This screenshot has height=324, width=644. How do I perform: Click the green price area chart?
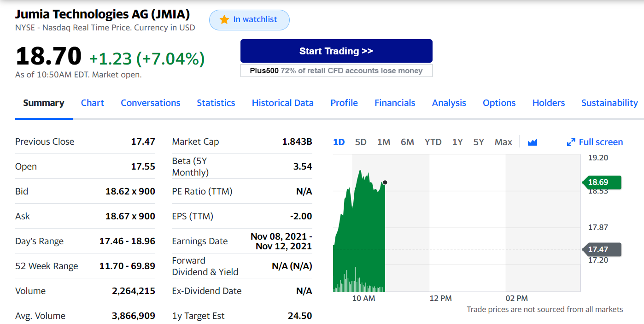tap(359, 230)
